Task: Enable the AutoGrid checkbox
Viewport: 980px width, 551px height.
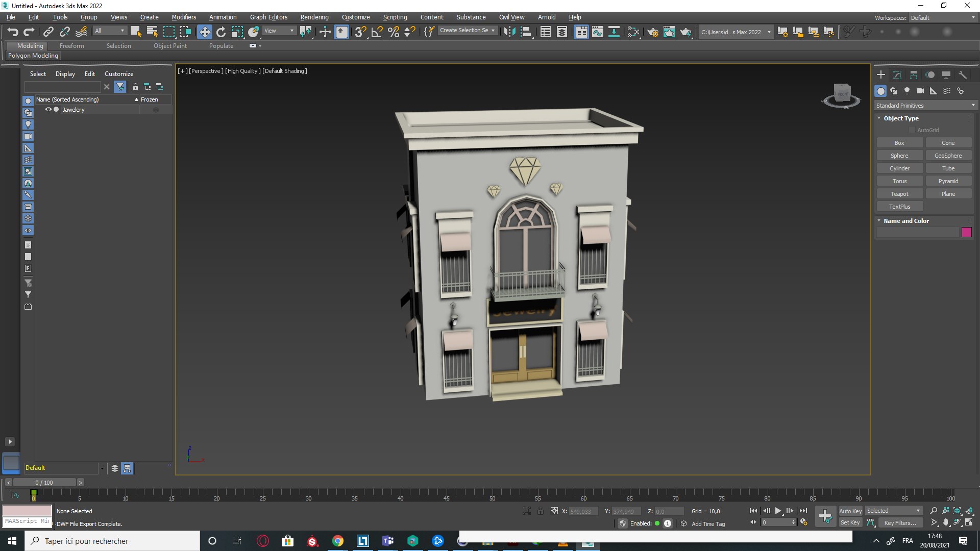Action: (x=912, y=130)
